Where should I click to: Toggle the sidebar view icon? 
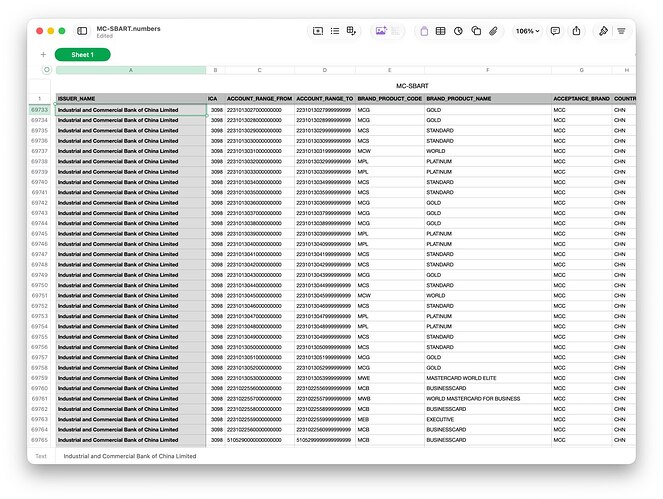point(82,31)
